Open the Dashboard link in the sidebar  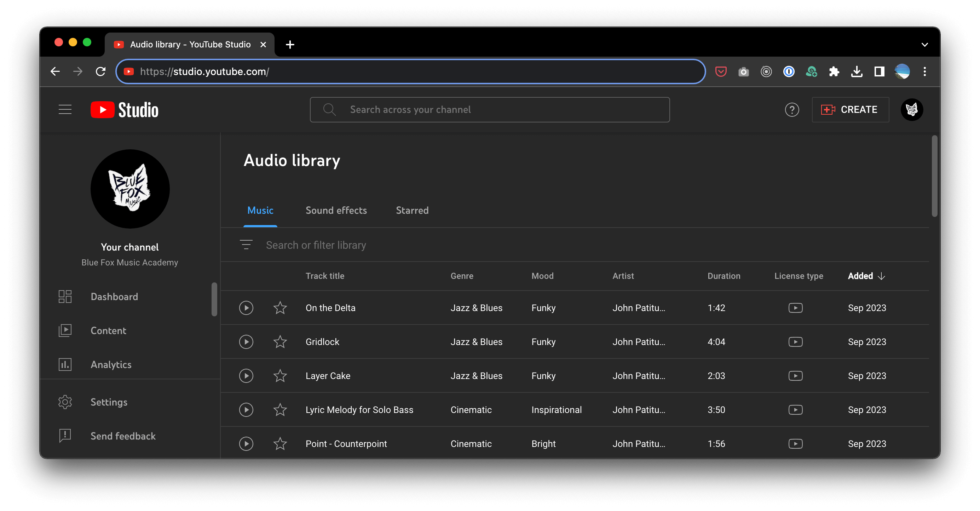114,297
